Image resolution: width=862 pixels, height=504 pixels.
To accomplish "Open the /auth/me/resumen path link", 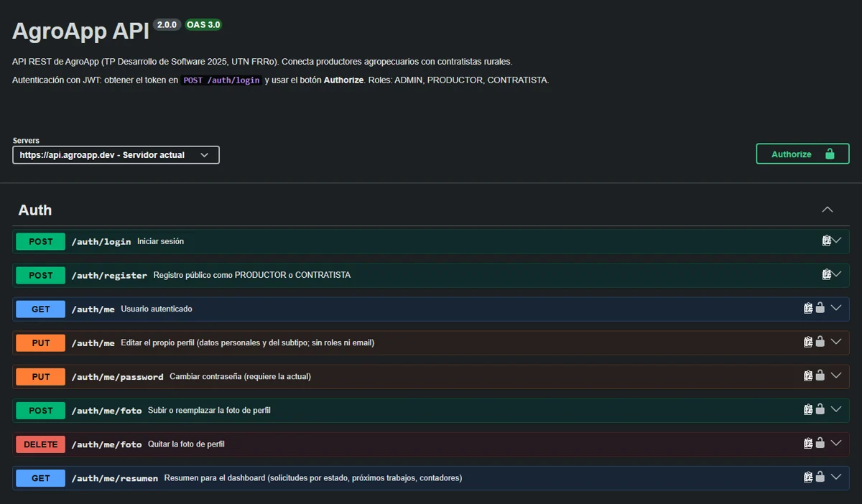I will [x=114, y=478].
